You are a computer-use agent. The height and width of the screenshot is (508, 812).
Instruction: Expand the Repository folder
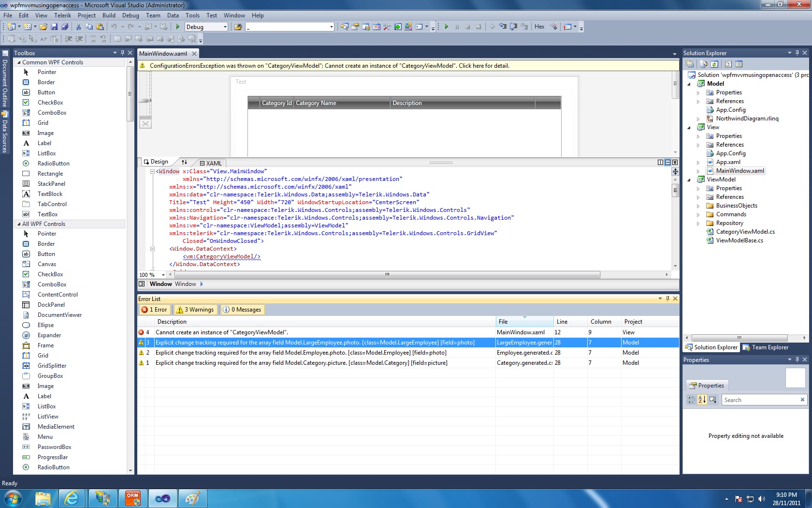click(698, 223)
